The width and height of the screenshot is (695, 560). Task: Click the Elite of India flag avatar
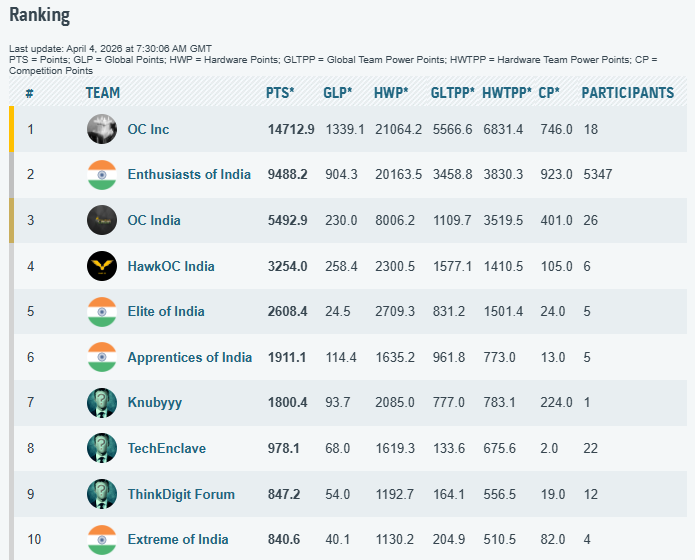coord(102,312)
